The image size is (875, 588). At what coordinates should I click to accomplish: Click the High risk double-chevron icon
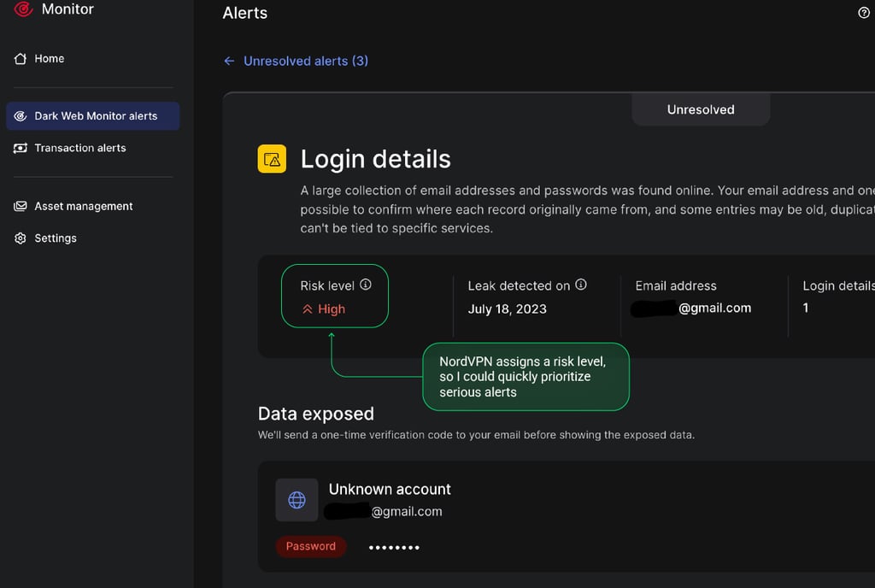click(307, 309)
